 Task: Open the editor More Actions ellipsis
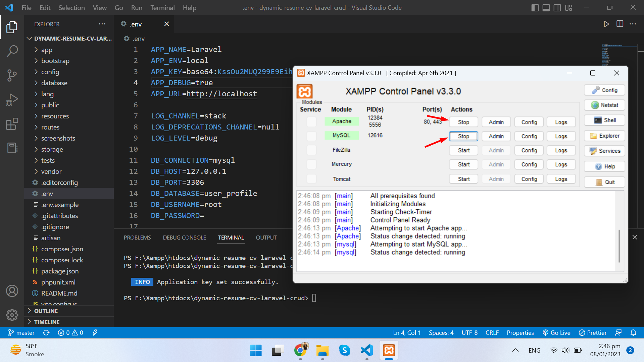pos(633,24)
